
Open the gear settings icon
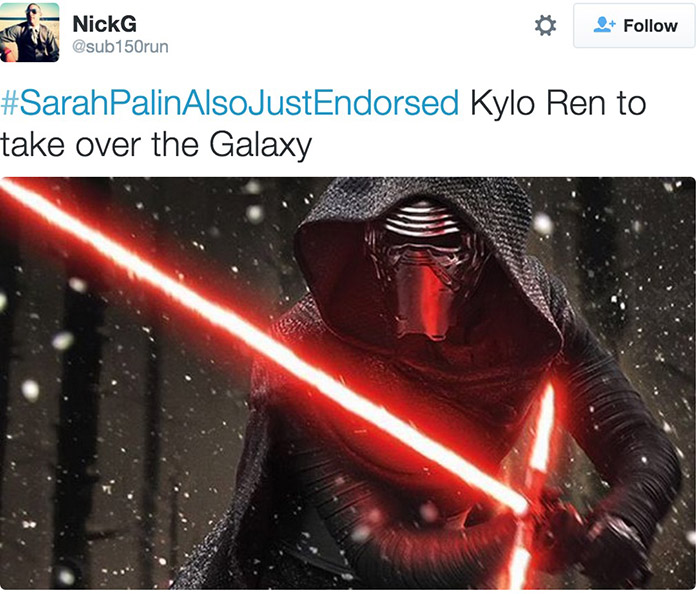(546, 25)
